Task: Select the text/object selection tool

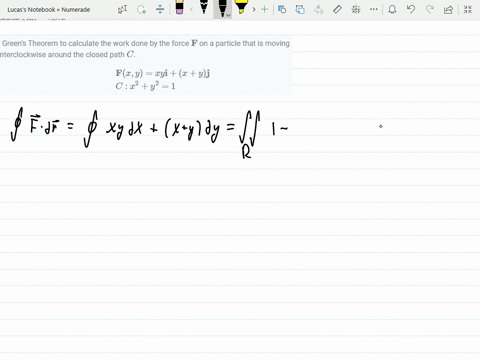Action: pos(122,9)
